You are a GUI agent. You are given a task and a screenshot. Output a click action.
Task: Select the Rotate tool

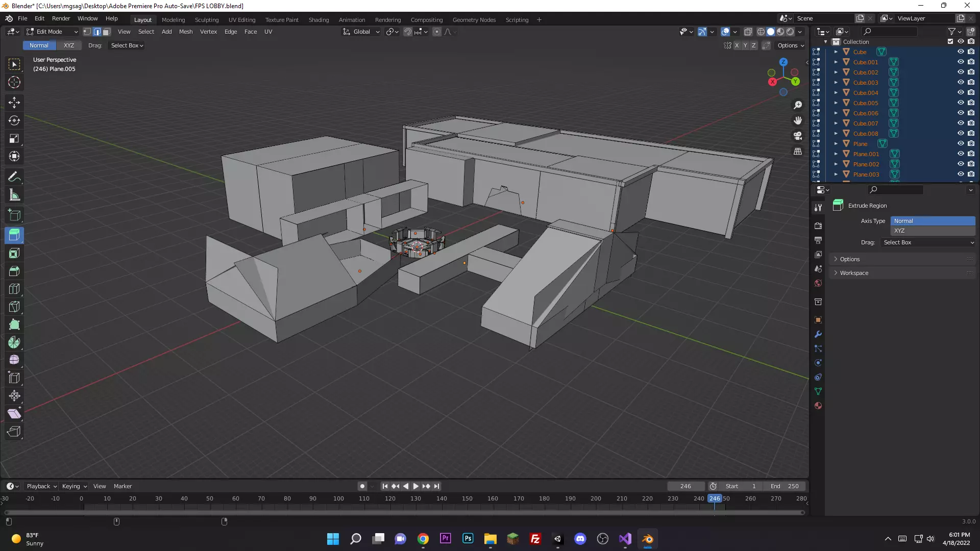(14, 120)
